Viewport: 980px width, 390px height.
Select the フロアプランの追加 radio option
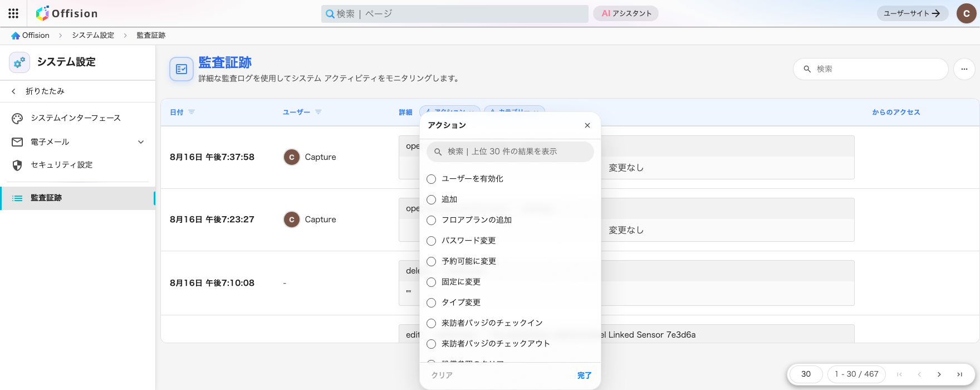coord(431,220)
